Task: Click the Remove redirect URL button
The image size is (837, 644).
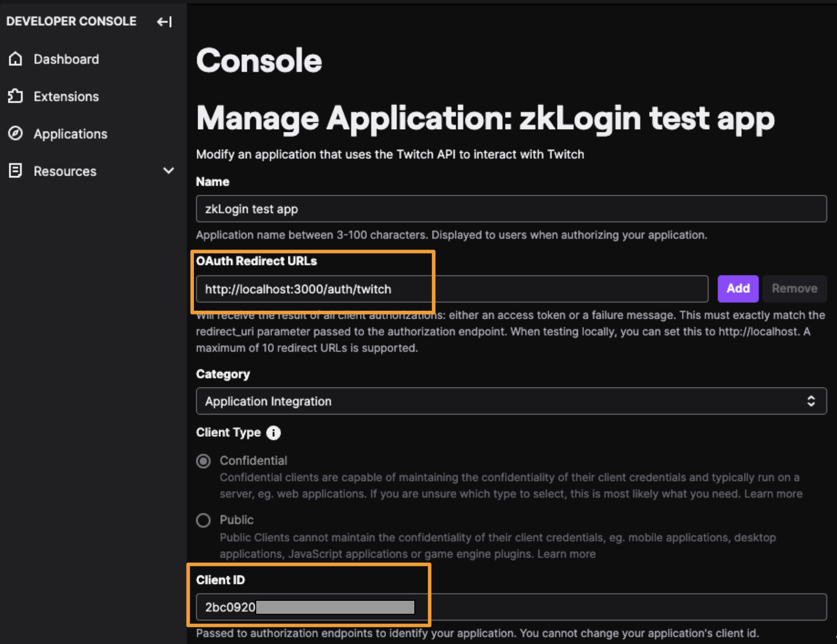Action: [x=794, y=289]
